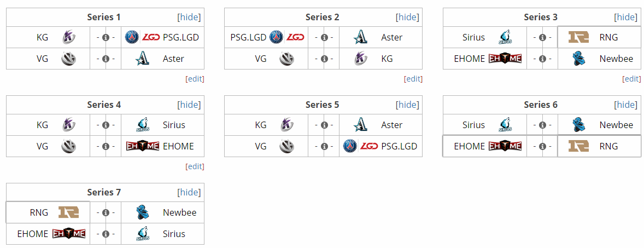The height and width of the screenshot is (248, 644).
Task: Open info icon for RNG vs Newbee, Series 7
Action: tap(106, 212)
